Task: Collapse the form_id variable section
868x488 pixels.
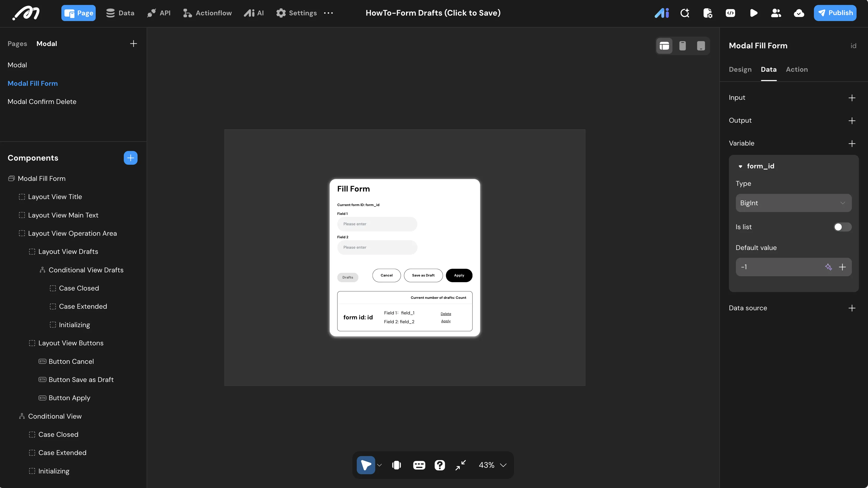Action: tap(740, 166)
